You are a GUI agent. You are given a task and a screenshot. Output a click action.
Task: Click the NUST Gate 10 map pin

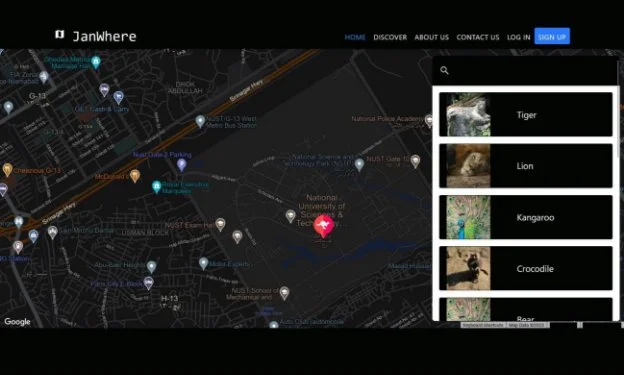tap(415, 161)
